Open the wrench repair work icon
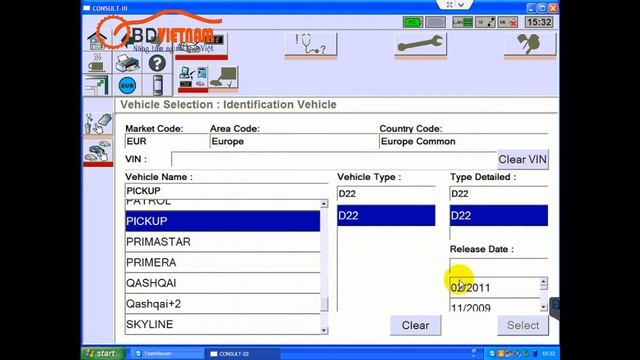The height and width of the screenshot is (360, 640). (420, 44)
